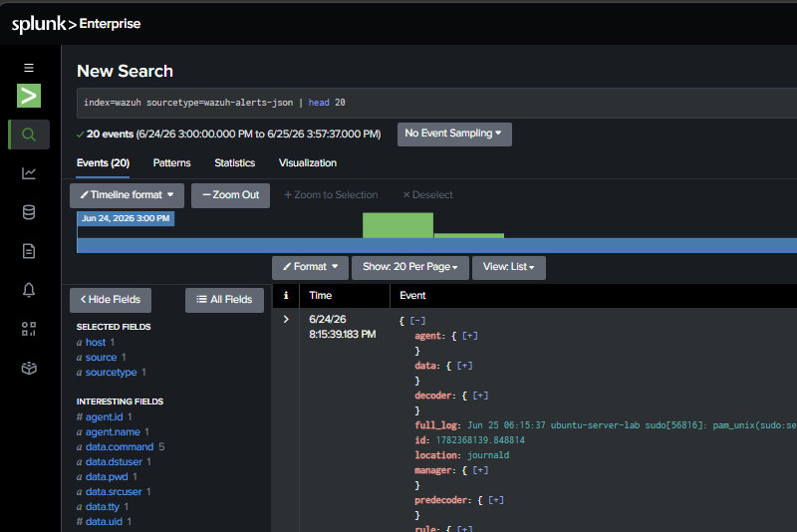The image size is (797, 532).
Task: Expand the agent JSON node
Action: [469, 336]
